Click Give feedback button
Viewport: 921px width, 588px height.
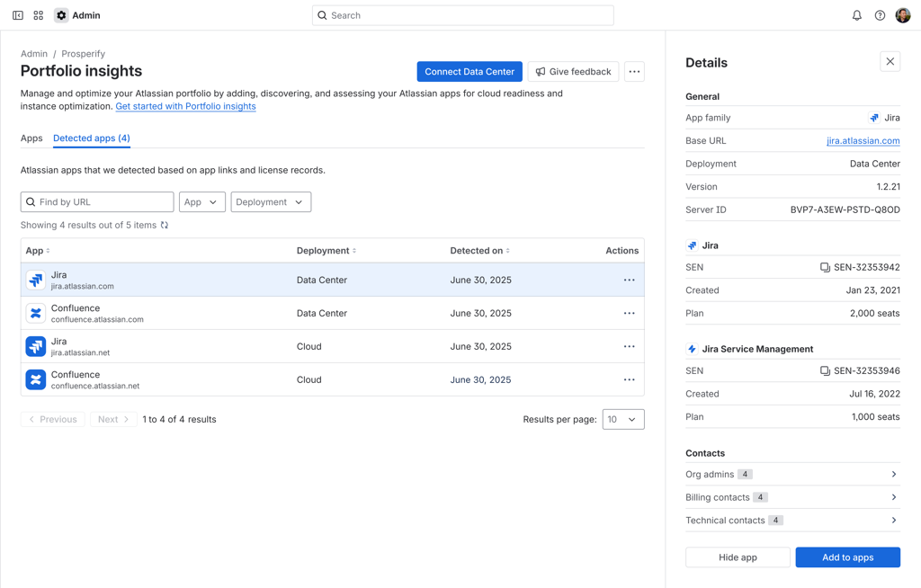[x=573, y=72]
